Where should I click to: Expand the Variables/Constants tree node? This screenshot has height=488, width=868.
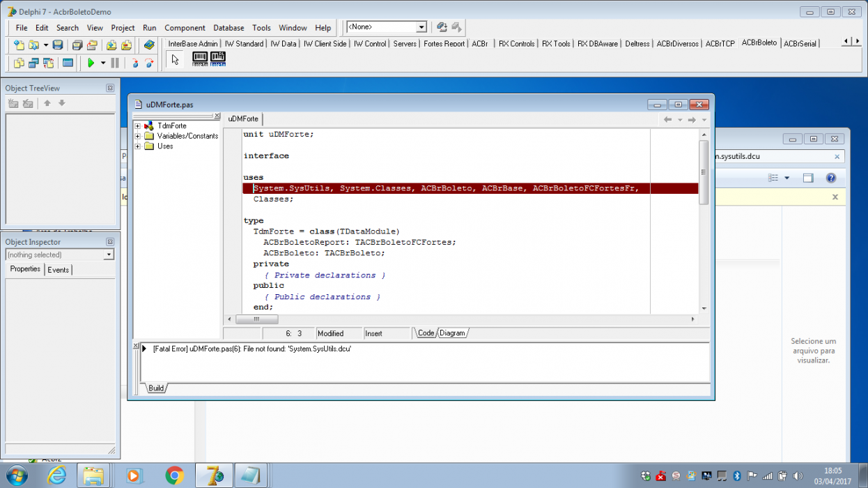click(138, 136)
